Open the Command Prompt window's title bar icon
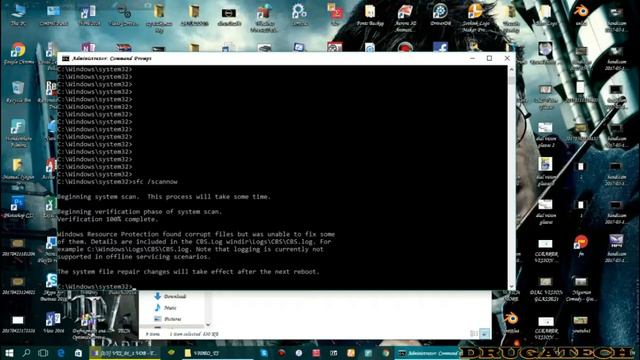 tap(65, 58)
